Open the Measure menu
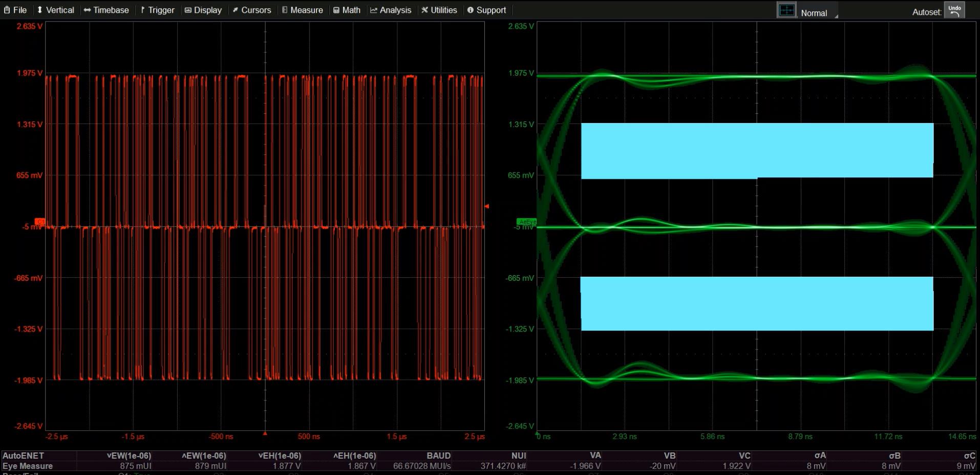The height and width of the screenshot is (475, 980). coord(302,10)
